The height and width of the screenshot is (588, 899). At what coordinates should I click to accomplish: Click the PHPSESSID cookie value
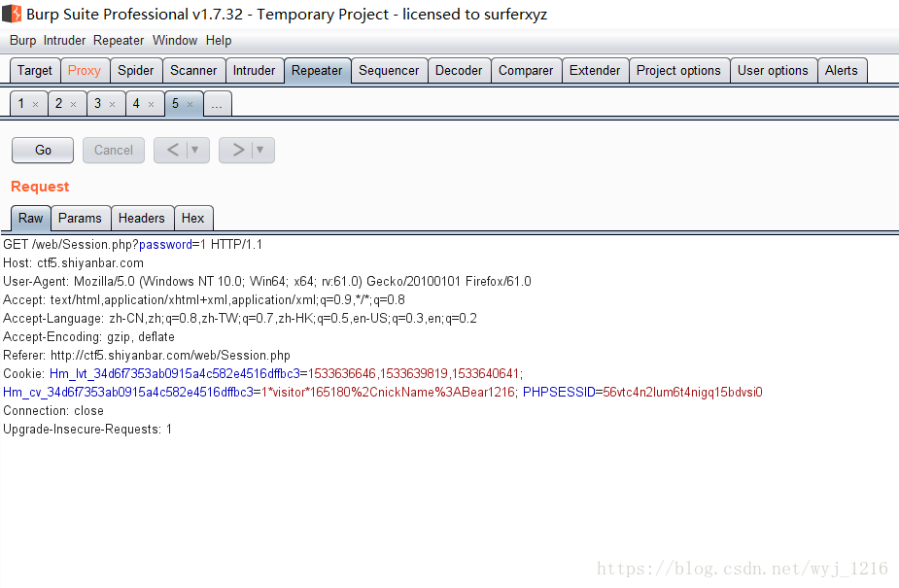(682, 392)
